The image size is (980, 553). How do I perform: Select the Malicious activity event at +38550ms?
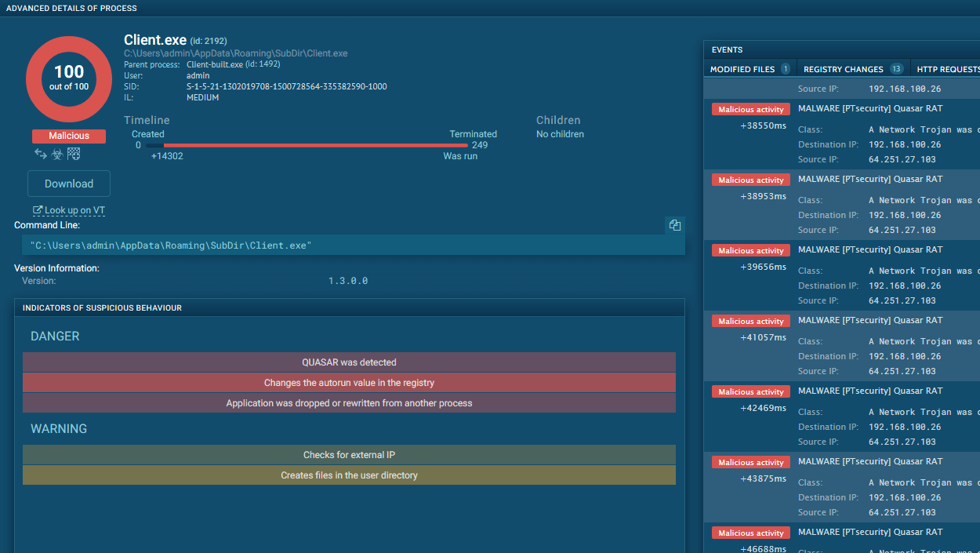click(749, 110)
